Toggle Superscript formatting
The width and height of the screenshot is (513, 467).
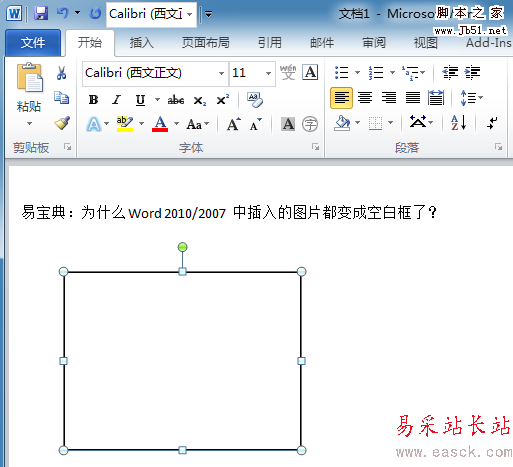tap(223, 99)
